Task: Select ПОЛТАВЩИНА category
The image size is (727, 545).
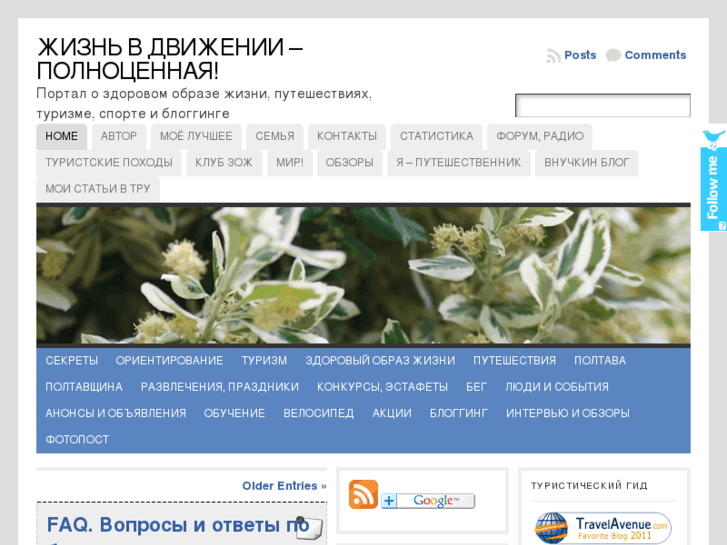Action: click(x=84, y=387)
